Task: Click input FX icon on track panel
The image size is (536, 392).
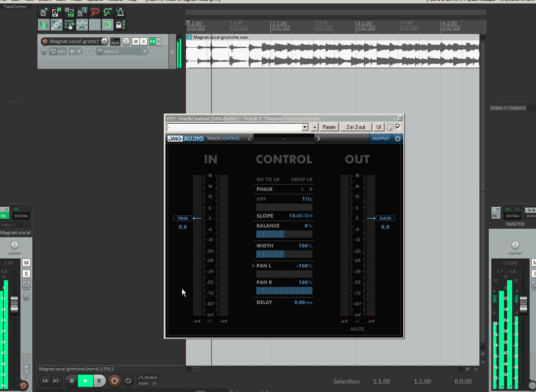Action: [99, 51]
